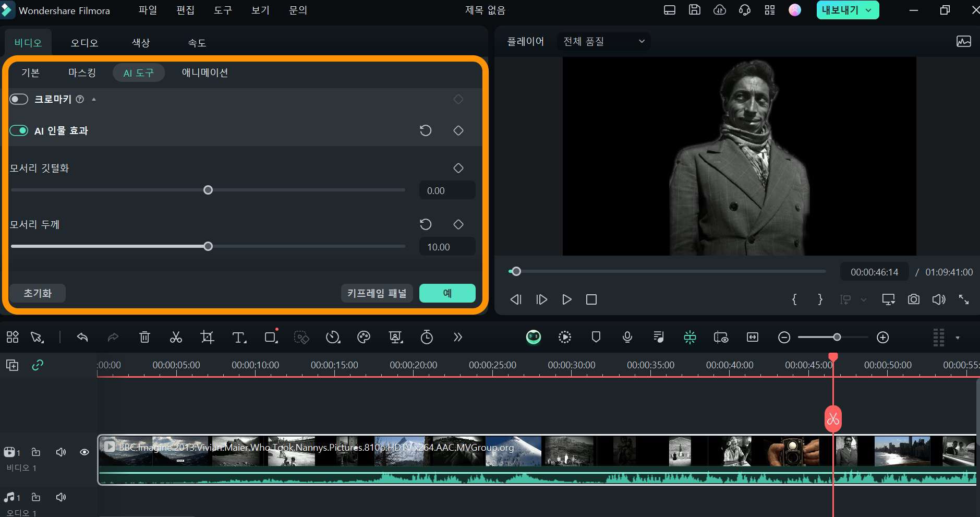Enter fullscreen preview with arrows icon
This screenshot has height=517, width=980.
pyautogui.click(x=964, y=299)
